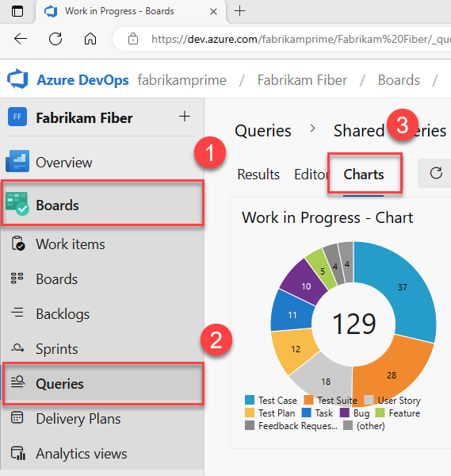Open the Backlogs page

click(x=102, y=313)
